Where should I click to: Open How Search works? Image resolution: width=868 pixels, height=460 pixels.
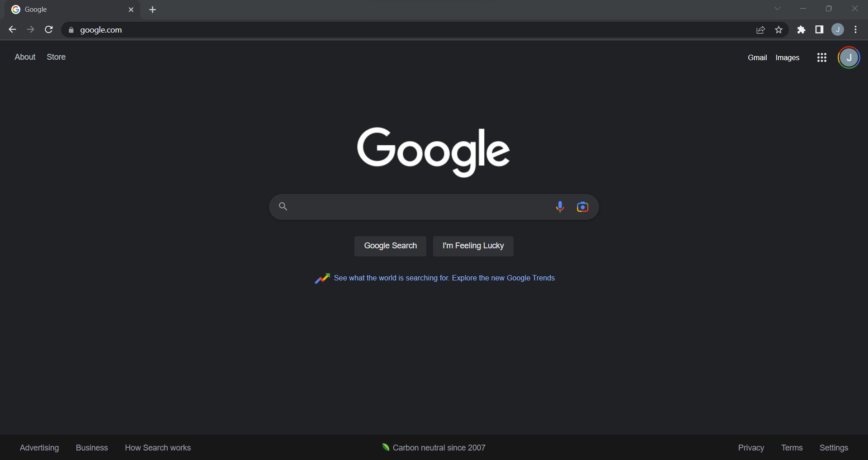click(157, 448)
